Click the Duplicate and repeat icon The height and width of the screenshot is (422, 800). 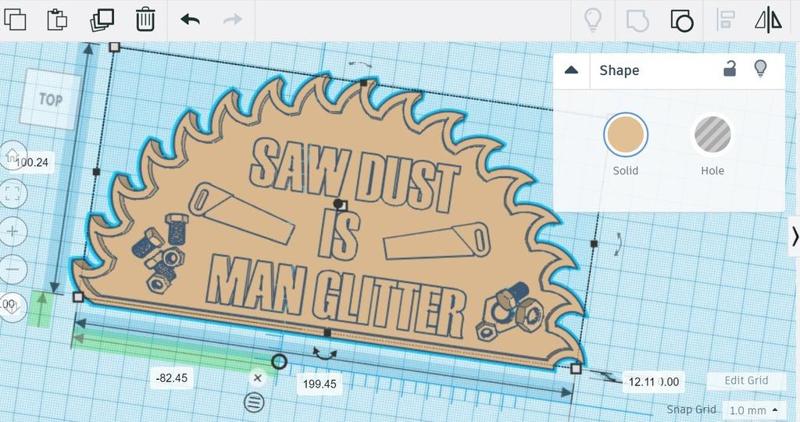click(x=102, y=20)
